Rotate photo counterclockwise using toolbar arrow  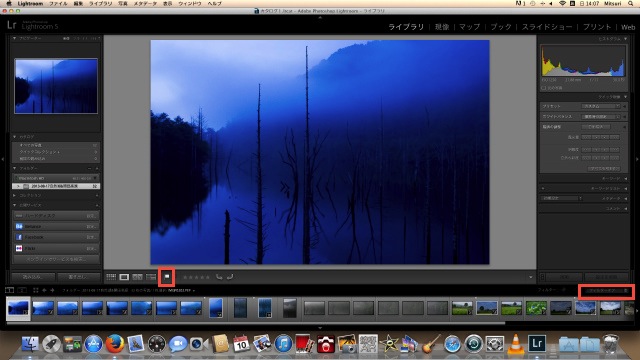tap(219, 277)
